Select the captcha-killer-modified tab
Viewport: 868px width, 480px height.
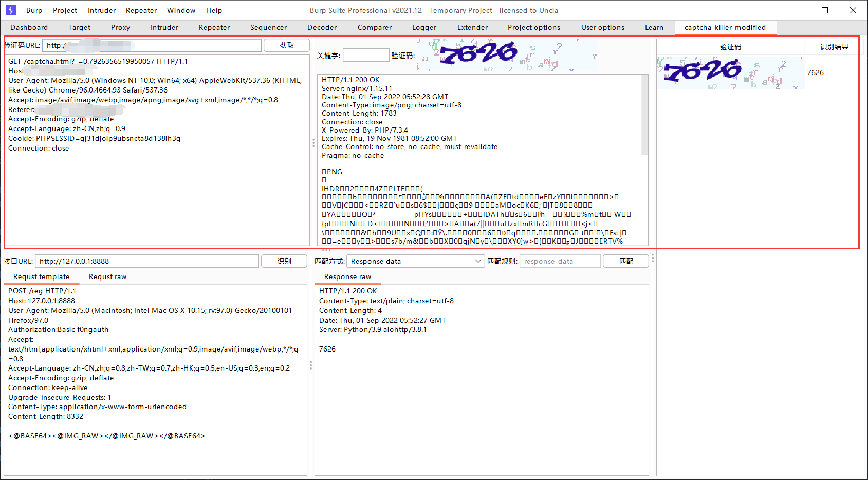click(725, 27)
